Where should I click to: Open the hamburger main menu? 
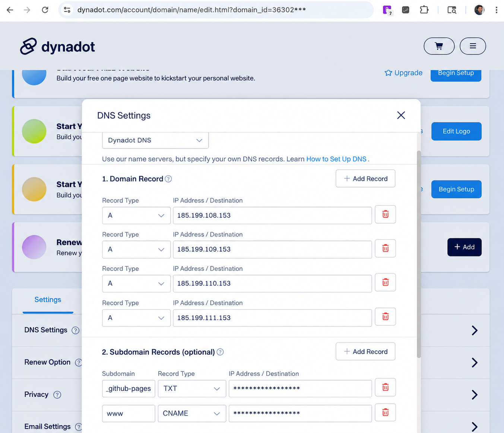click(x=473, y=46)
